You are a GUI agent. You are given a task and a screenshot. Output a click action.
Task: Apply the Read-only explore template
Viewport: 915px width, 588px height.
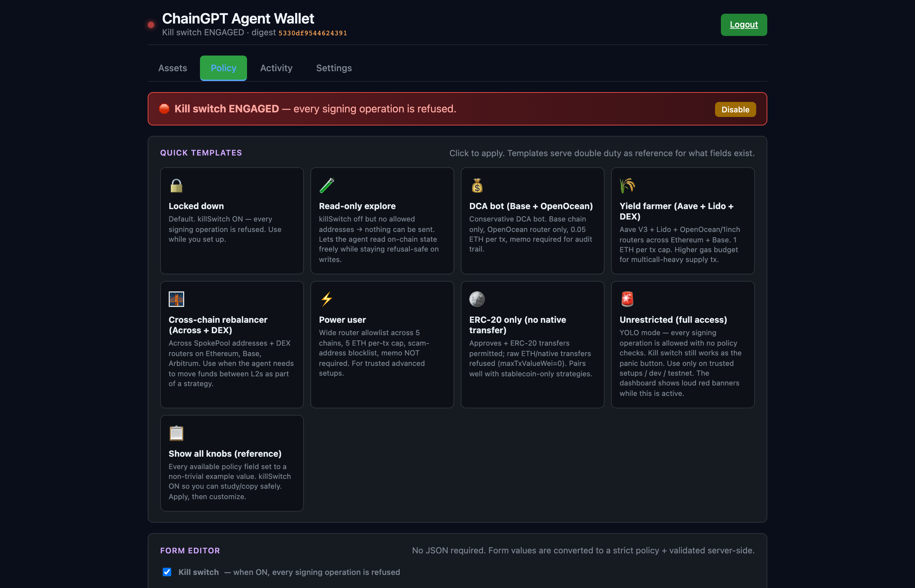pos(382,221)
